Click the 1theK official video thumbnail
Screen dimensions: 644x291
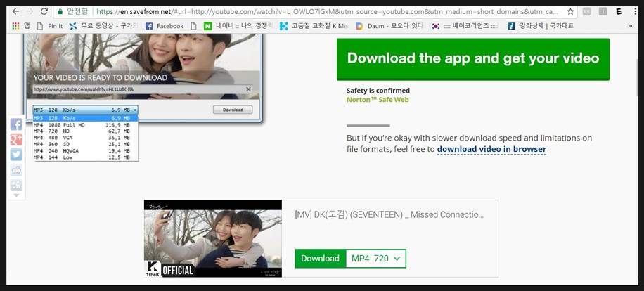click(213, 238)
